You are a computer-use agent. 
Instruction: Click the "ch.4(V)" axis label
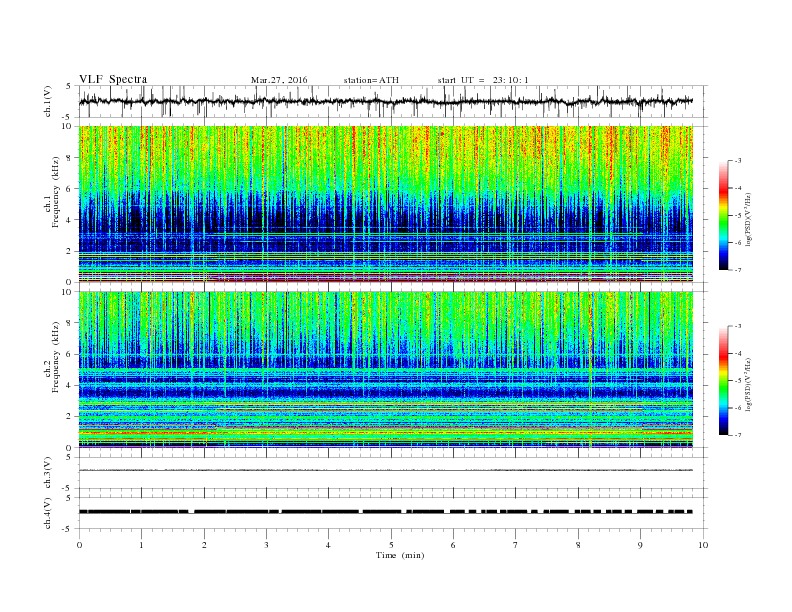(48, 513)
